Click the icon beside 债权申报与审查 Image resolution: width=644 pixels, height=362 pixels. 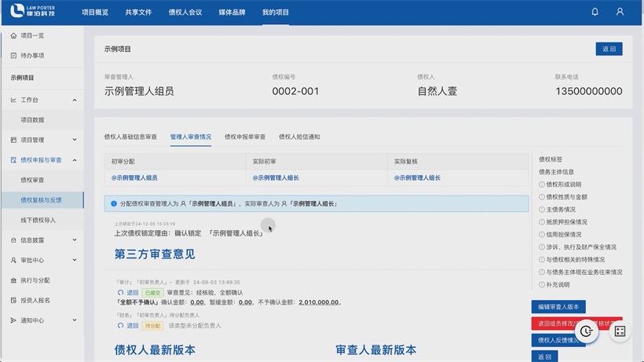(x=13, y=160)
